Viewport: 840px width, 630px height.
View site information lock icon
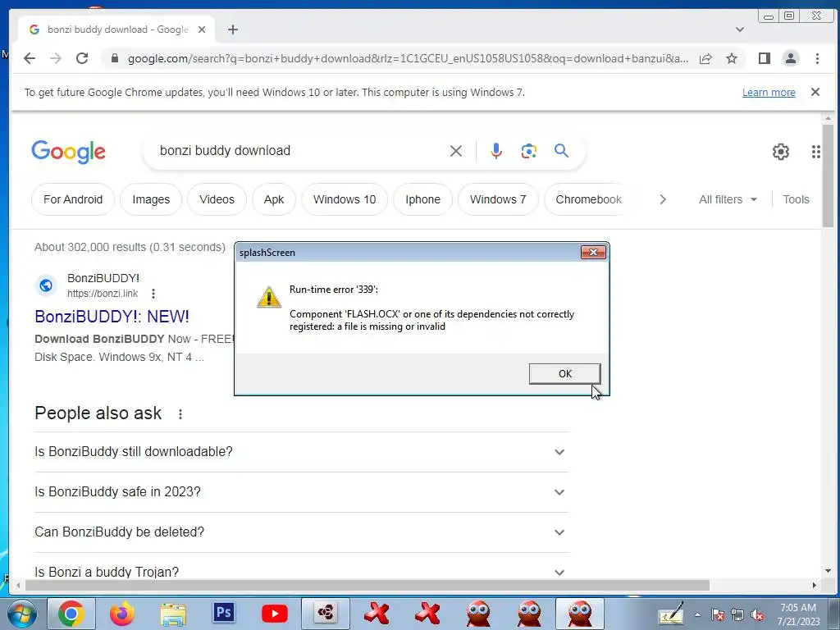[x=114, y=58]
